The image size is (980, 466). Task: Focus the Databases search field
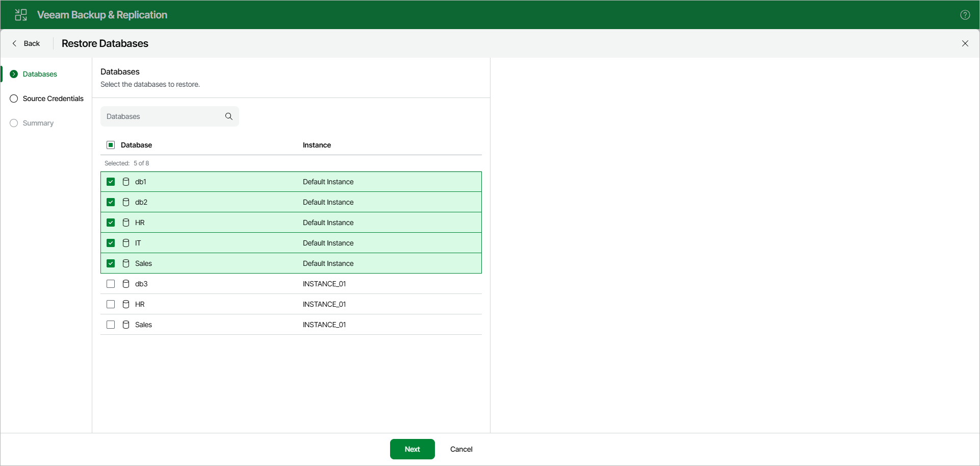coord(170,116)
